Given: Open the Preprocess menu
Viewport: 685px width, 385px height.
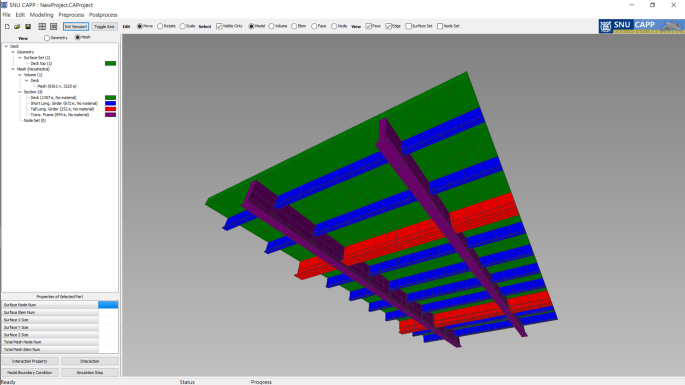Looking at the screenshot, I should [x=71, y=15].
